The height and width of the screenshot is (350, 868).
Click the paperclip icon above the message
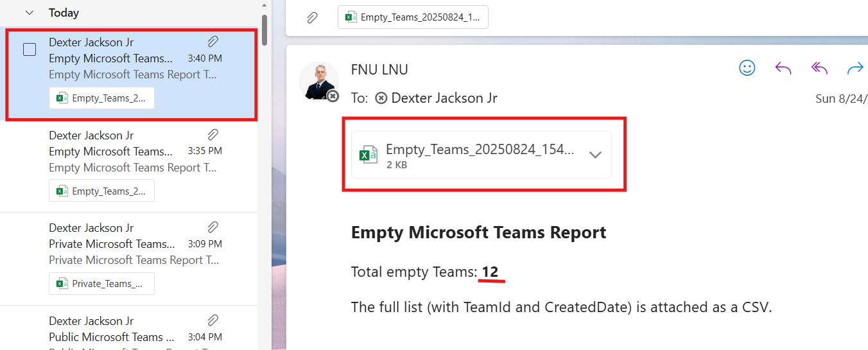click(x=312, y=17)
